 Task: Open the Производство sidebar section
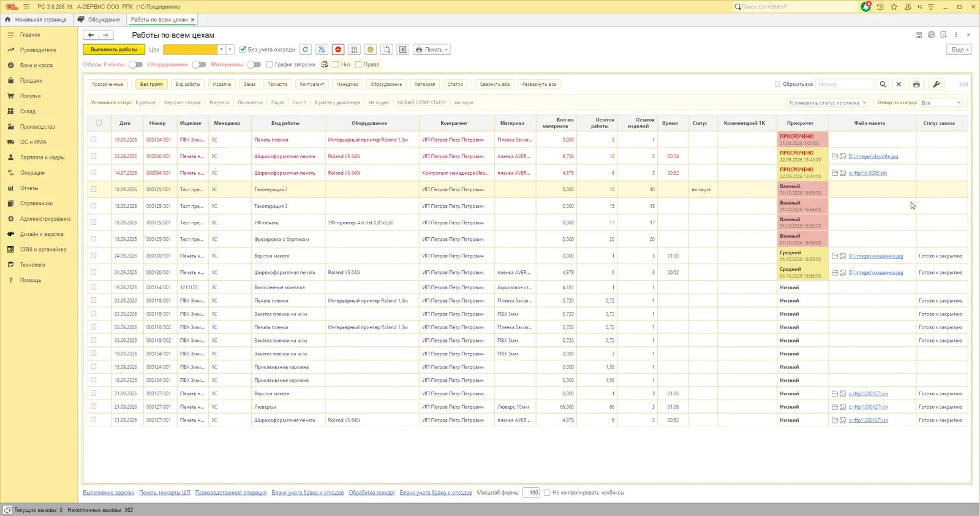pyautogui.click(x=37, y=127)
